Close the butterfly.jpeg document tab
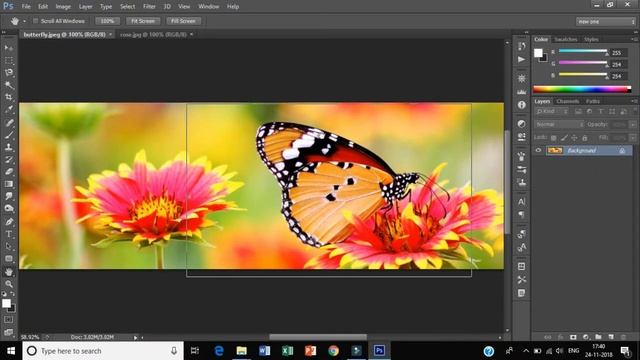 click(x=111, y=35)
